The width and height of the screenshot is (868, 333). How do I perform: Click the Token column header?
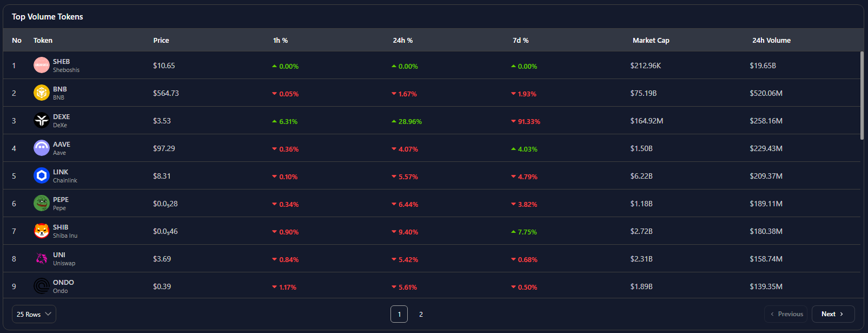43,41
